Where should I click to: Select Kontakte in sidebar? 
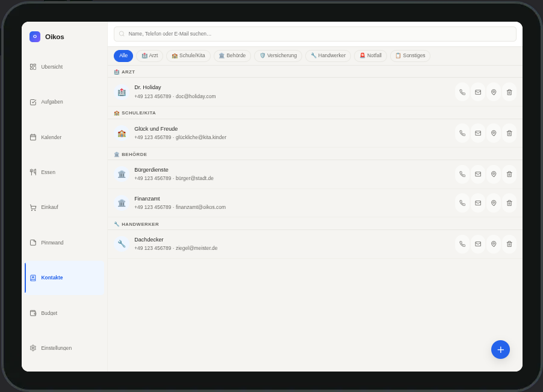(64, 278)
